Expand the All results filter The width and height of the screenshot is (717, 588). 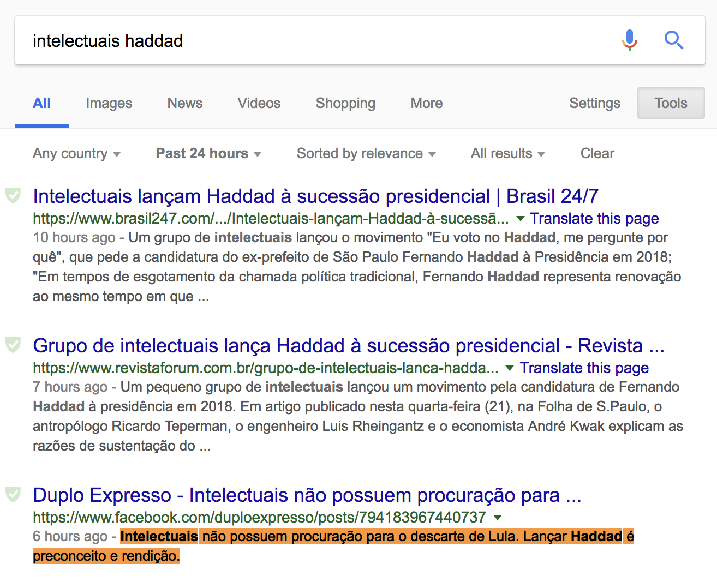507,154
